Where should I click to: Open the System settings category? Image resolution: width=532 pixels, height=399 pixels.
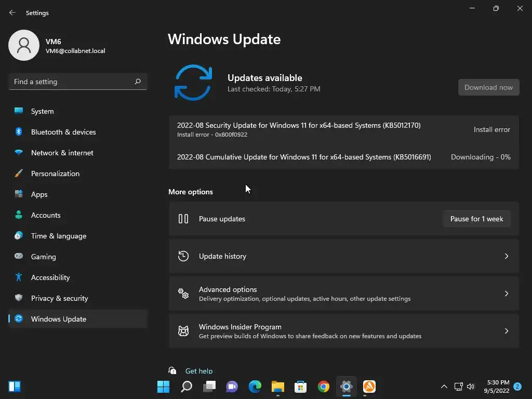pos(78,111)
